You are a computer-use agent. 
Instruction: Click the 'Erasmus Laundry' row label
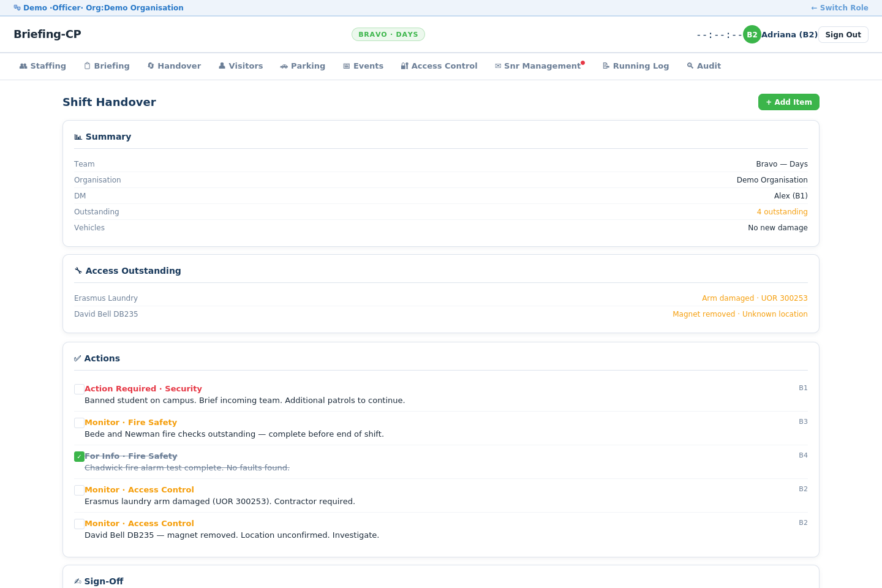[x=106, y=298]
